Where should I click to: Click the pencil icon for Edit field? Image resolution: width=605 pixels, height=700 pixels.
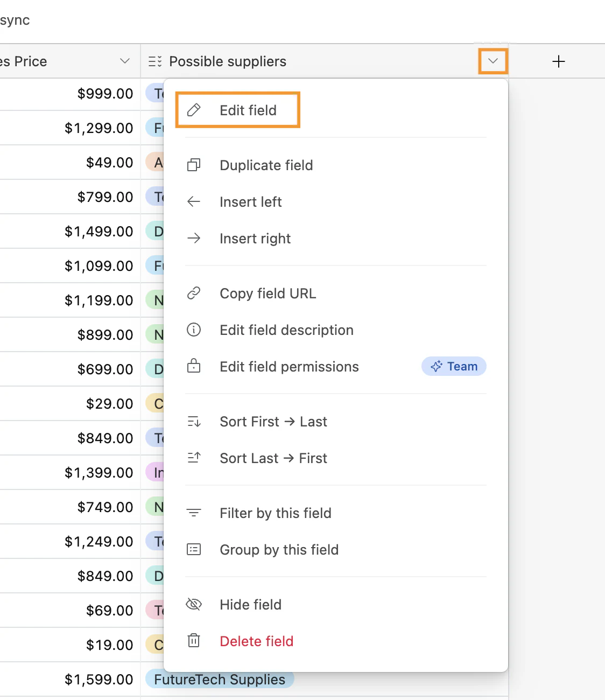pos(194,110)
